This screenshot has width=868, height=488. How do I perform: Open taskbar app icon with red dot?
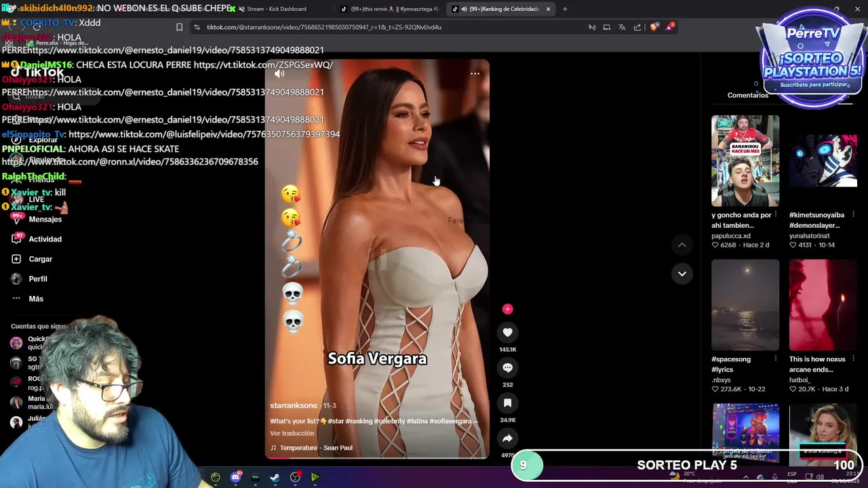pos(295,477)
